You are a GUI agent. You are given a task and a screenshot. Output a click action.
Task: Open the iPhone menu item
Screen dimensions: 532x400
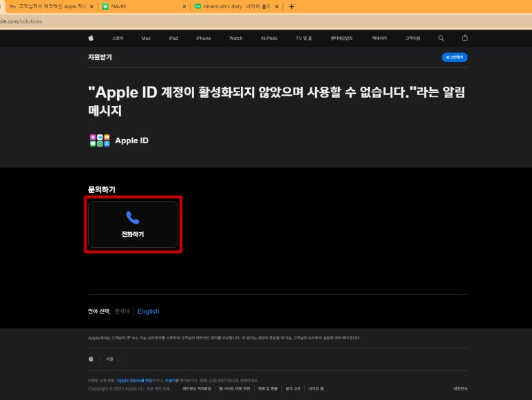[204, 39]
